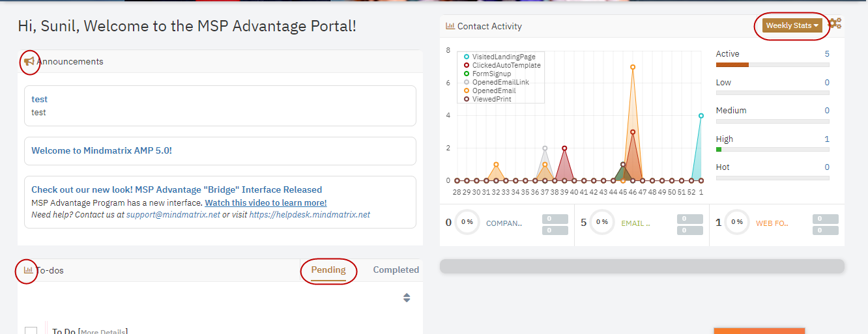Click the COMPAN.. percentage circle
The image size is (868, 334).
[467, 222]
